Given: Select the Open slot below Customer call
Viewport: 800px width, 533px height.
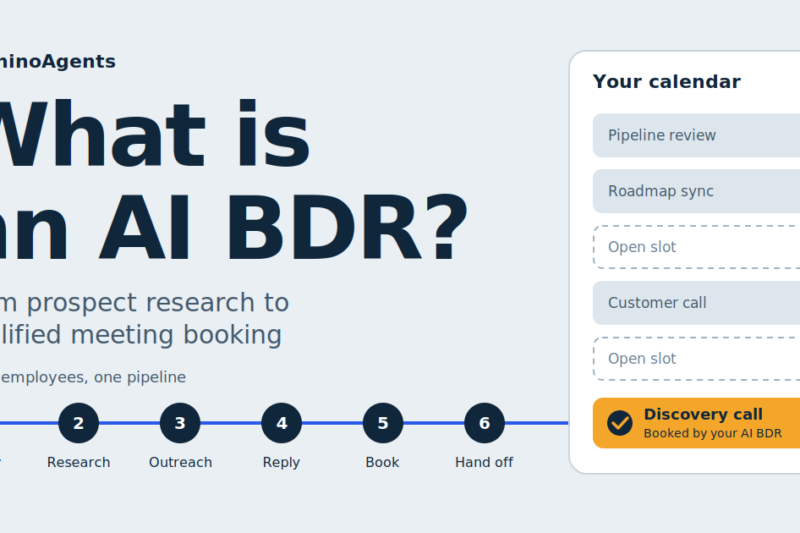Looking at the screenshot, I should (696, 359).
